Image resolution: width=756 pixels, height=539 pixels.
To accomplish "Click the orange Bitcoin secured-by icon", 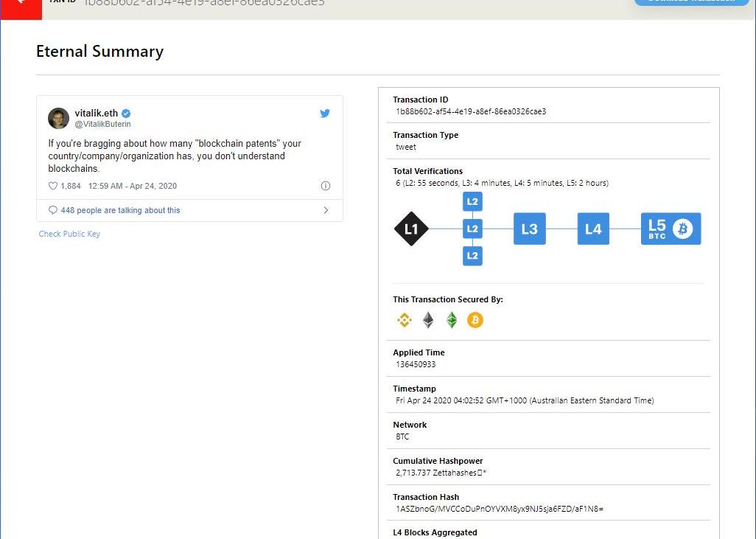I will click(475, 320).
